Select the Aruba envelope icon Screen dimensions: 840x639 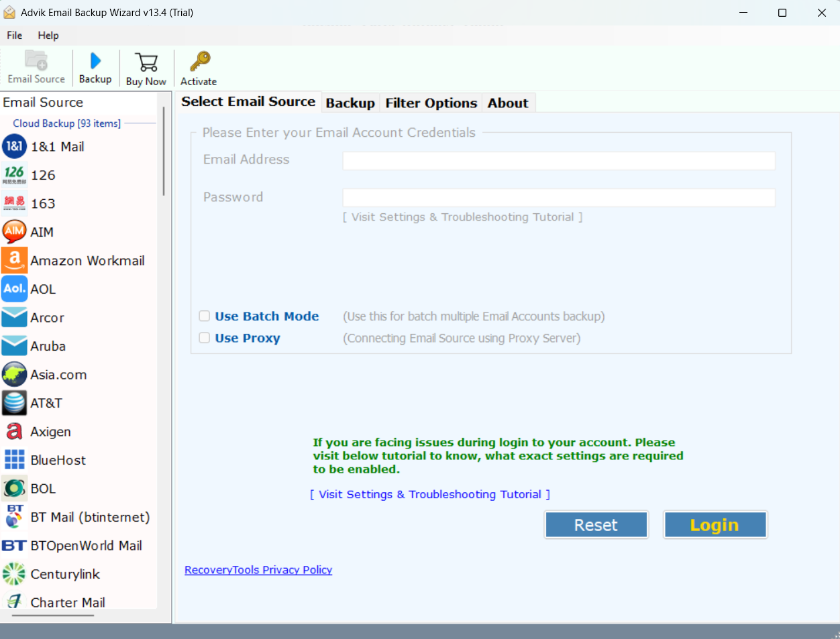pyautogui.click(x=14, y=346)
